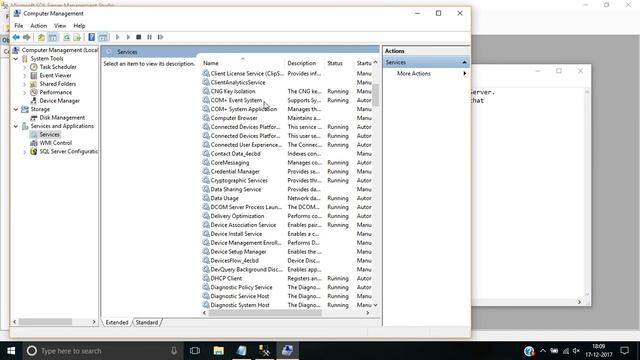
Task: Select the Computer Browser service
Action: [234, 118]
